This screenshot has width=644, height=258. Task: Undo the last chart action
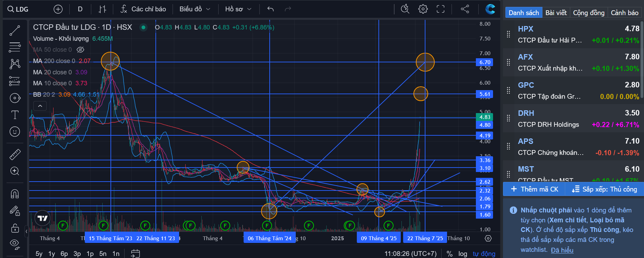pos(270,9)
